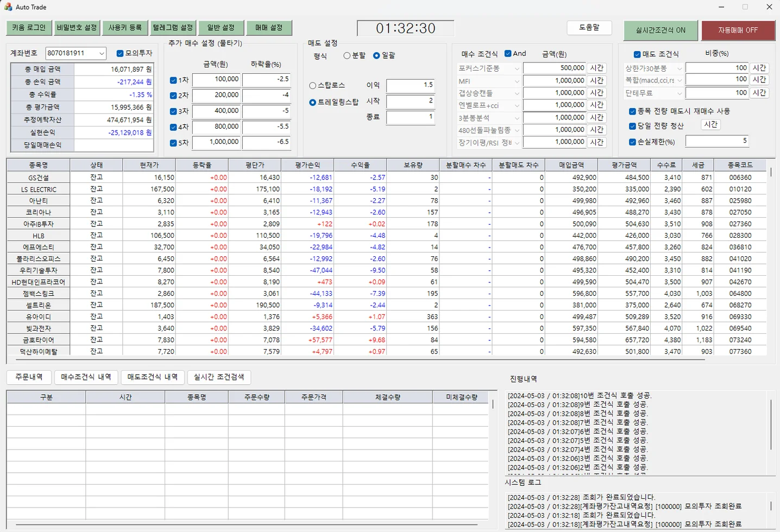
Task: Choose the 스탑로스 radio option
Action: click(312, 86)
